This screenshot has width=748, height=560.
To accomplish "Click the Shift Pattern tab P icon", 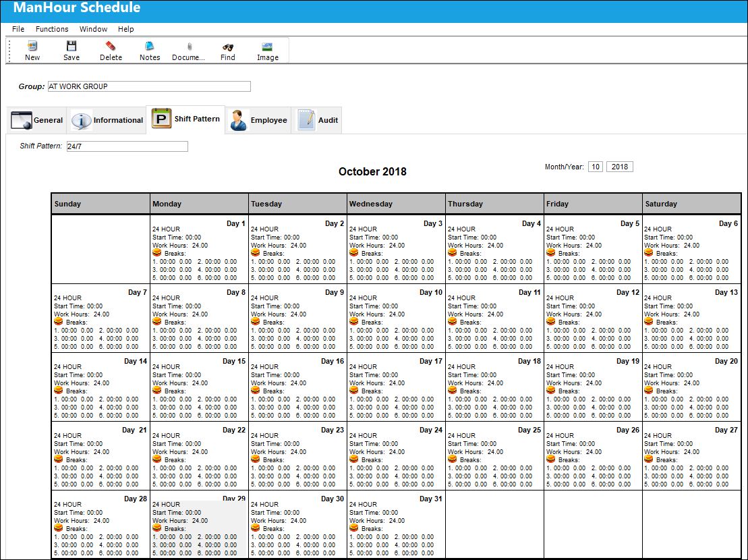I will tap(161, 118).
